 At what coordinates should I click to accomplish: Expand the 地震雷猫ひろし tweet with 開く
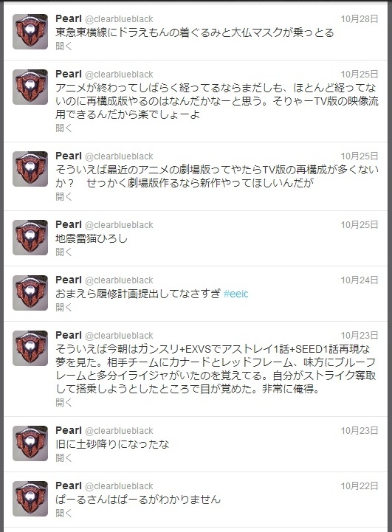tap(63, 252)
